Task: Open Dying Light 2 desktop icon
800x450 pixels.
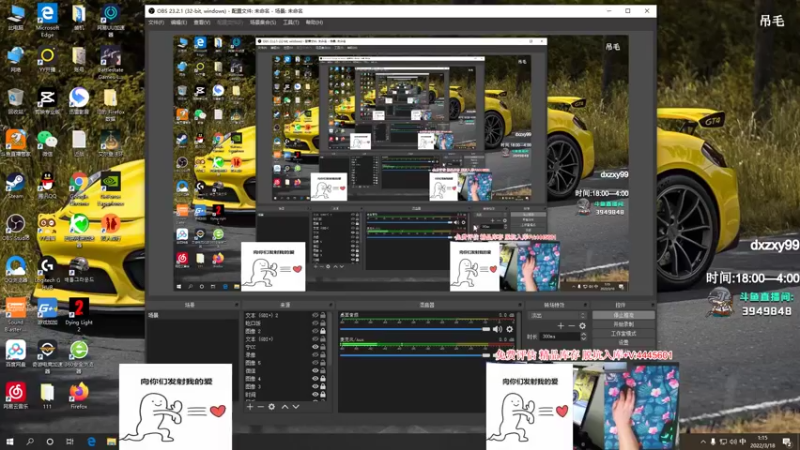Action: click(x=79, y=315)
